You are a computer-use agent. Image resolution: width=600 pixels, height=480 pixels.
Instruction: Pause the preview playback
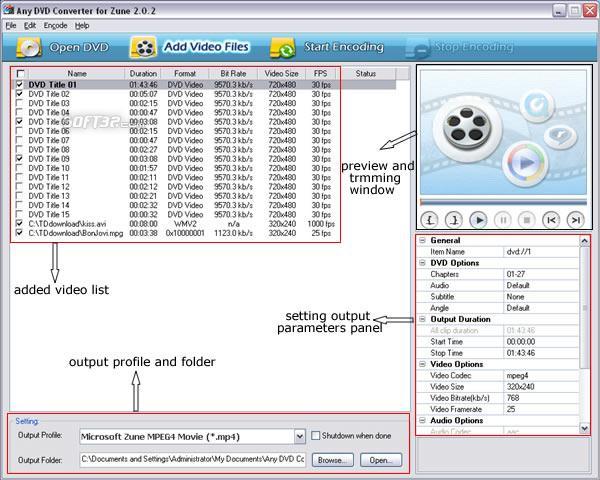(x=503, y=220)
